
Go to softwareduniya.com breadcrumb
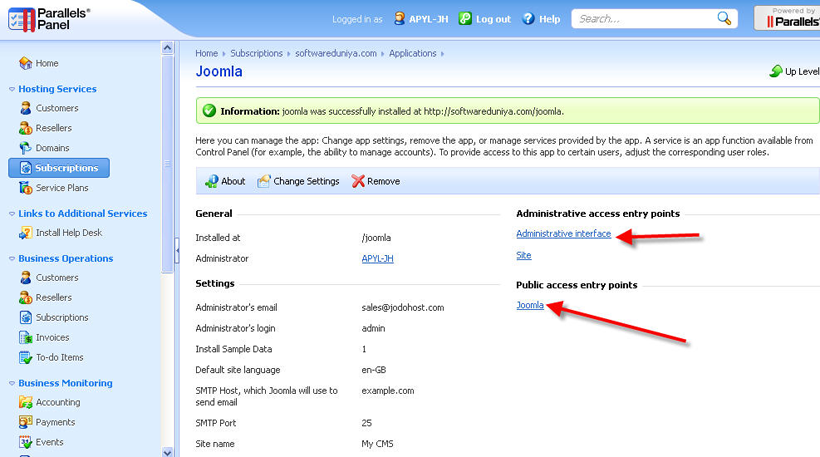tap(336, 53)
